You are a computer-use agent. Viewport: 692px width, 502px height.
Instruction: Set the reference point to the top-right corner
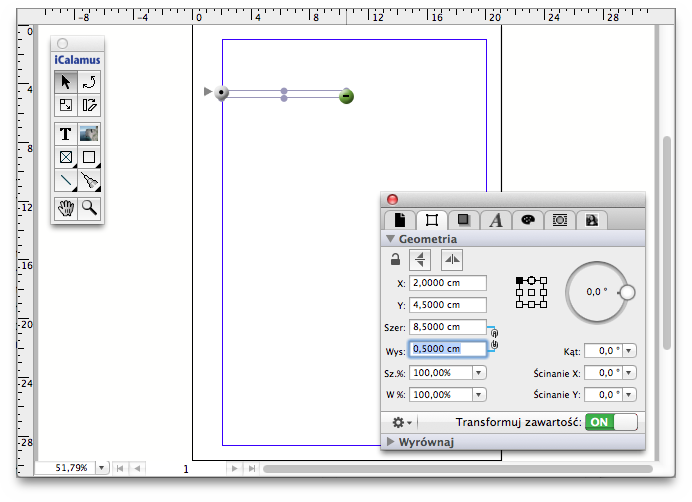[544, 280]
